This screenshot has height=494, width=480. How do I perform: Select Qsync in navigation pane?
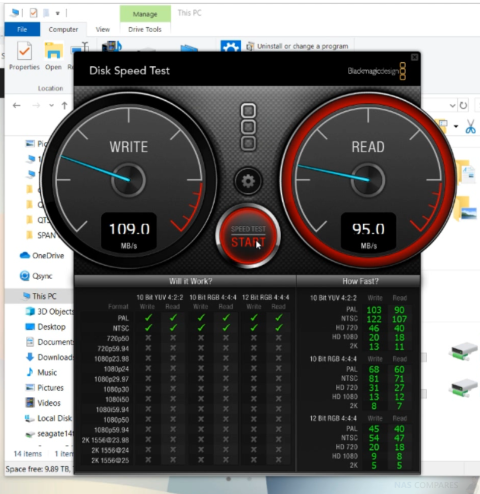[x=36, y=276]
